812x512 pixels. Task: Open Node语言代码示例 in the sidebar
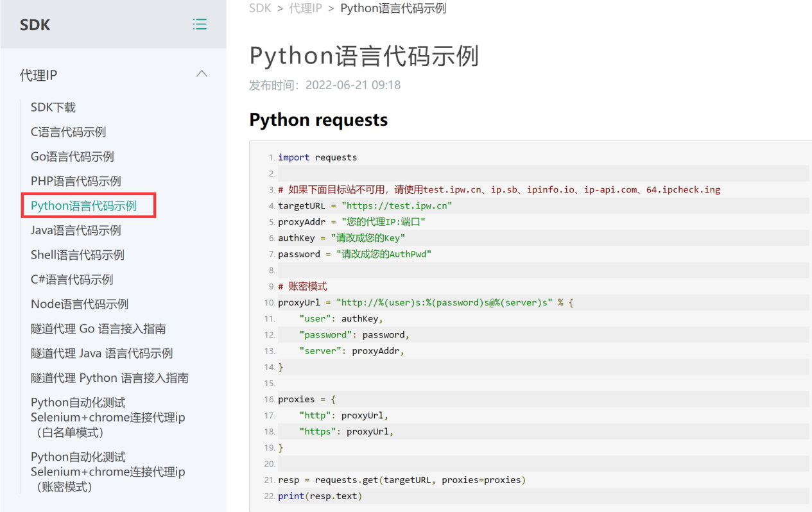pos(80,304)
